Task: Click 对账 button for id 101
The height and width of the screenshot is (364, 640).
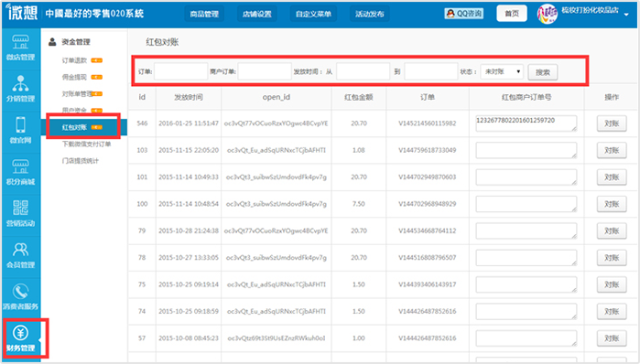Action: pos(612,177)
